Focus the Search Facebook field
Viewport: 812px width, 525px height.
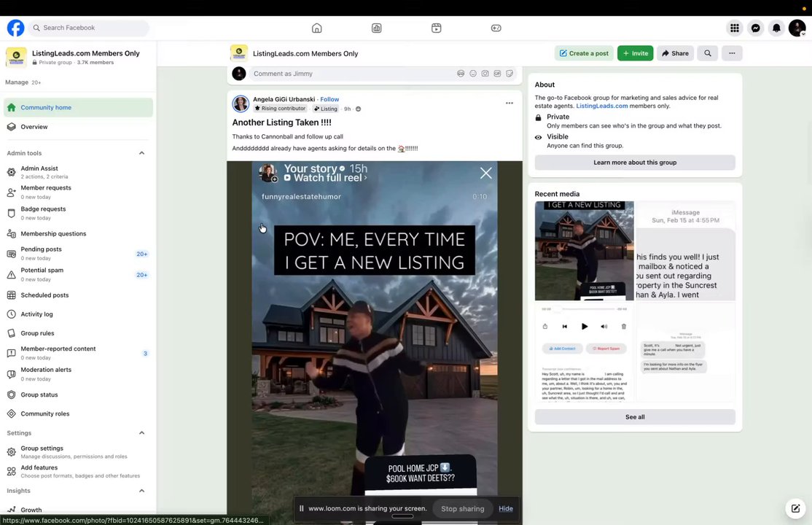(89, 28)
